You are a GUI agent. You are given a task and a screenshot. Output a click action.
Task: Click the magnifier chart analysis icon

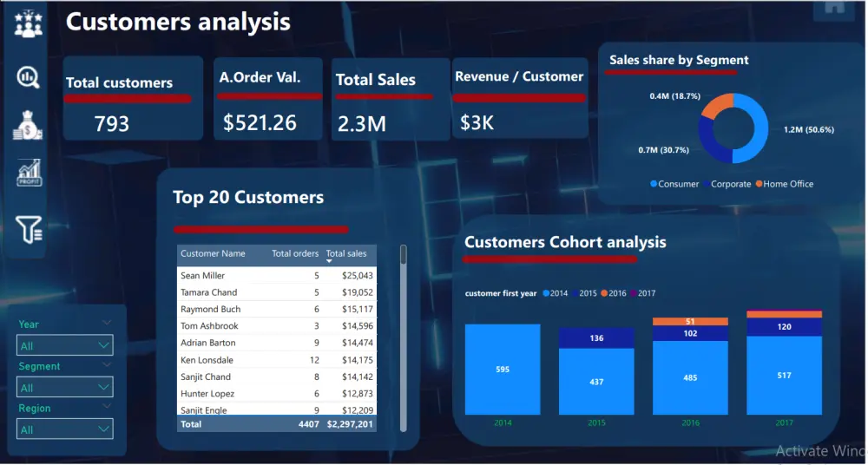click(x=29, y=77)
